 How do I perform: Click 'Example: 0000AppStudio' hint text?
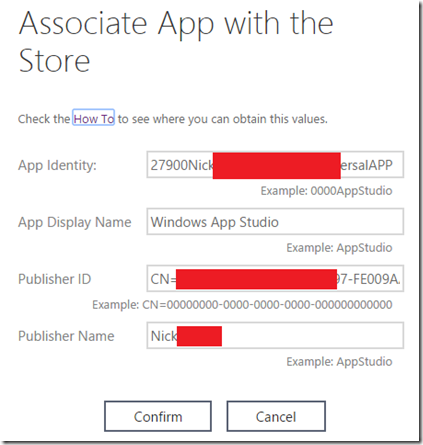(326, 191)
